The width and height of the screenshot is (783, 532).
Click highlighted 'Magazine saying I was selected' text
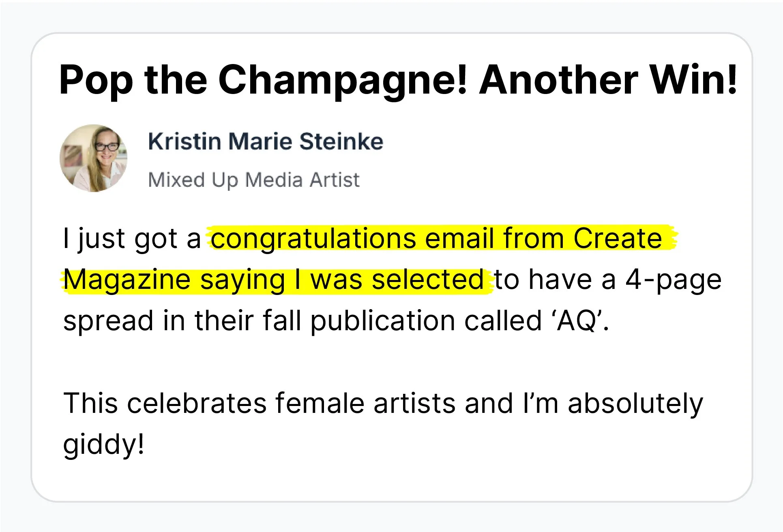(x=274, y=280)
